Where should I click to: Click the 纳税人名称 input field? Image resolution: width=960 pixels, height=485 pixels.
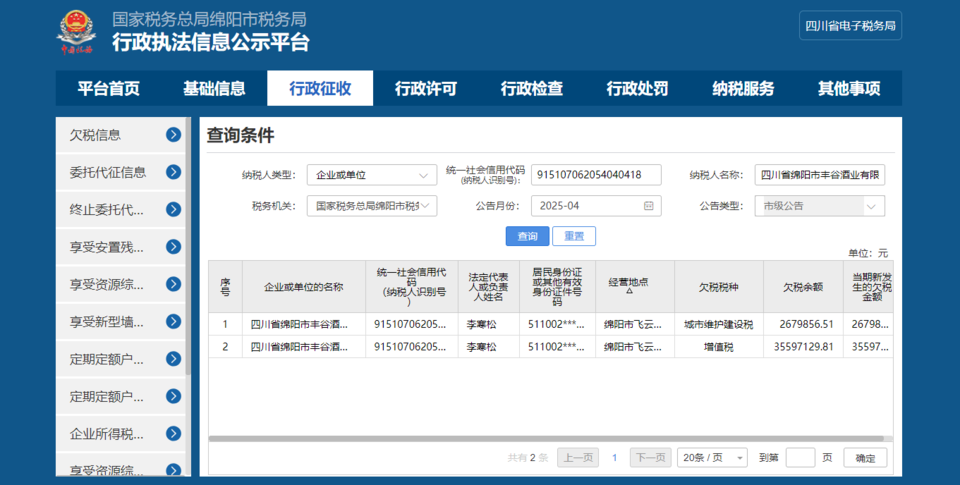(x=820, y=175)
